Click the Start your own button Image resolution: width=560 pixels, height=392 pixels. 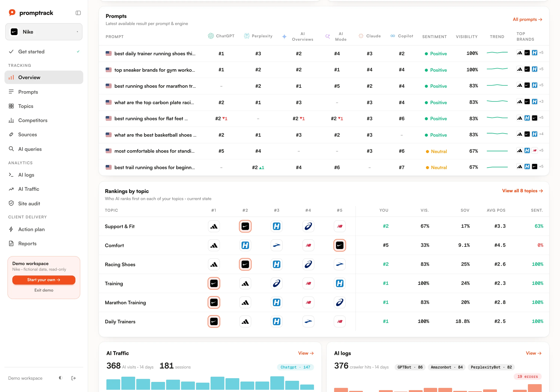point(44,280)
